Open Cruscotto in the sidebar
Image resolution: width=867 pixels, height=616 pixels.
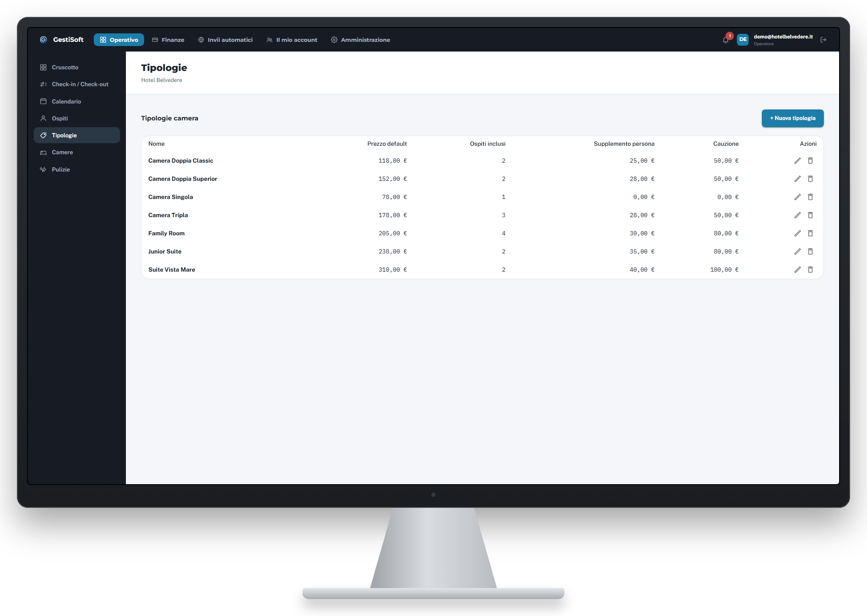(x=77, y=67)
